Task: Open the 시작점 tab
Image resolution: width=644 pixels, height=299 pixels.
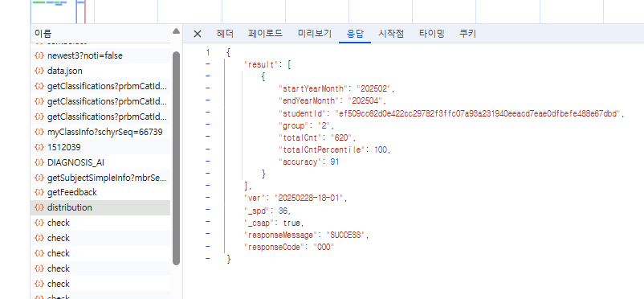Action: tap(391, 34)
